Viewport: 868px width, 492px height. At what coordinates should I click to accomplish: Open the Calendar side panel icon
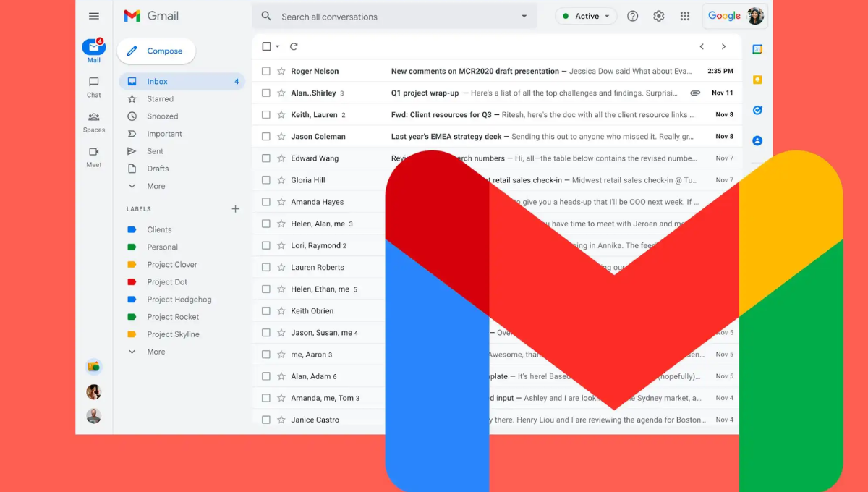click(757, 49)
